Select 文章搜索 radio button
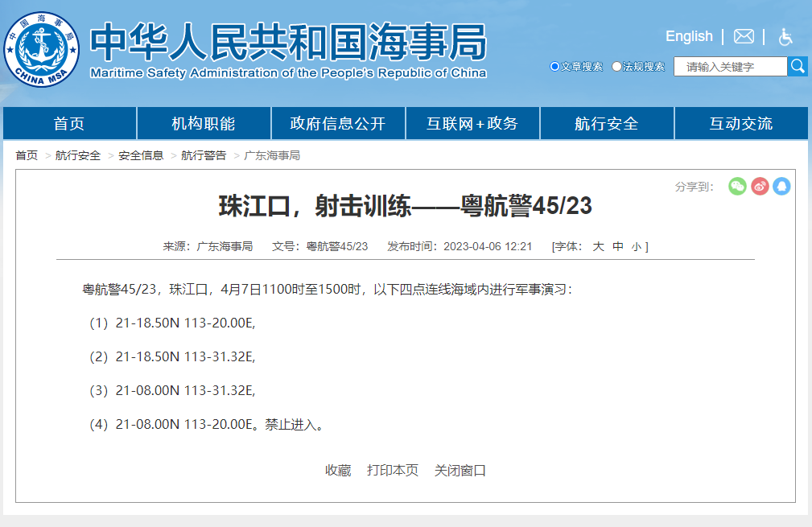 pyautogui.click(x=554, y=67)
